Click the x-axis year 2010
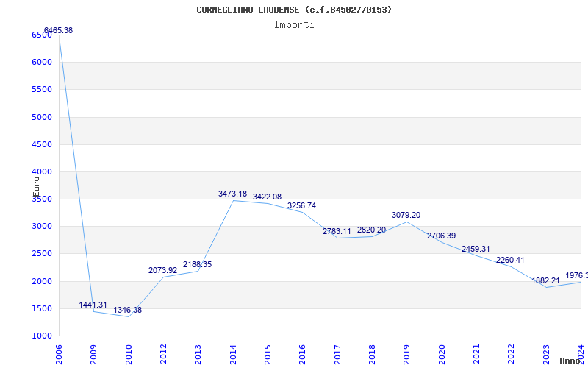Viewport: 588px width, 368px height. point(129,355)
